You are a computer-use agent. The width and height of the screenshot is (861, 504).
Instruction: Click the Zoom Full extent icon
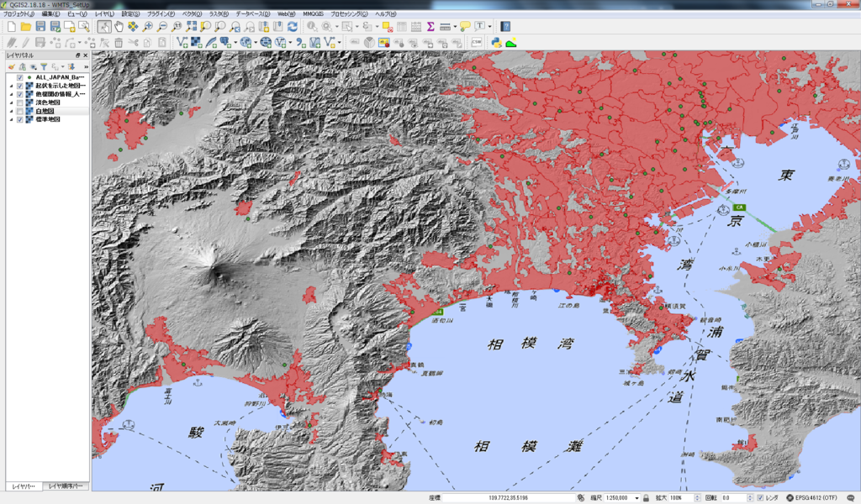191,26
